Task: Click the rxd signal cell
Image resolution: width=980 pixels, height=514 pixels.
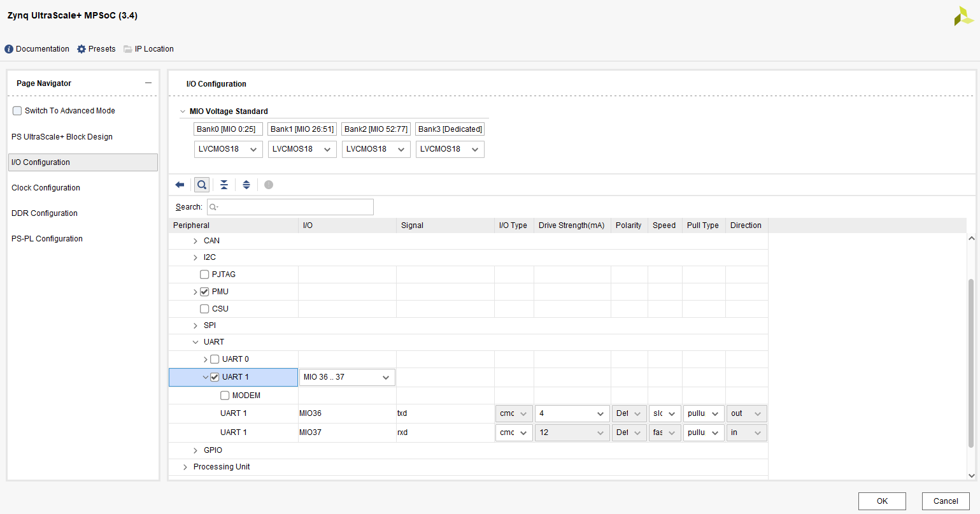Action: [445, 432]
